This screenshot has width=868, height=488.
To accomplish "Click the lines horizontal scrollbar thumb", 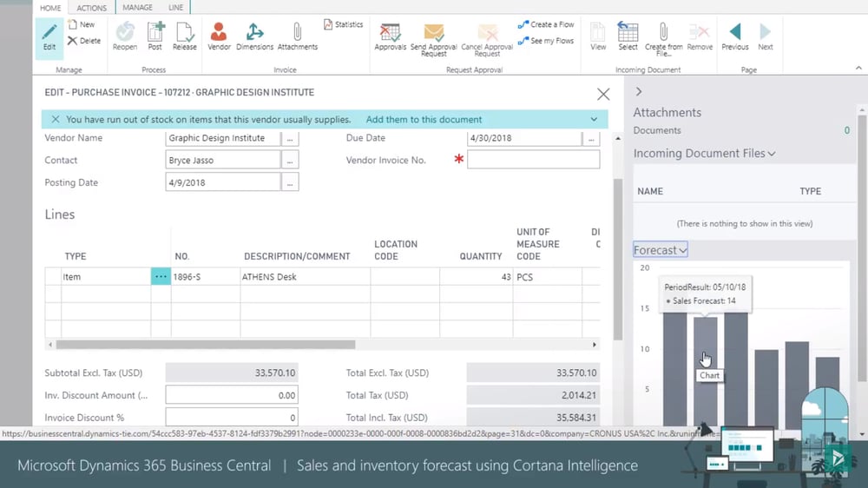I will click(x=206, y=345).
